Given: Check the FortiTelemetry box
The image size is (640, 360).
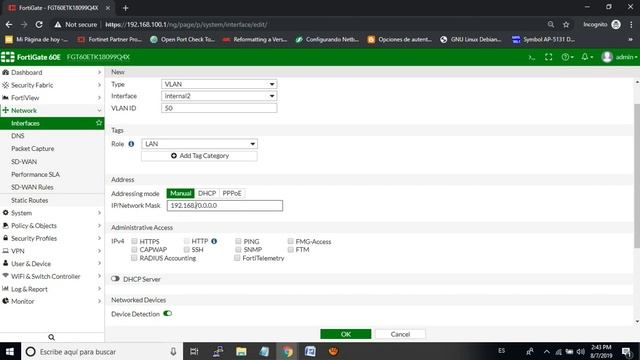Looking at the screenshot, I should pos(237,258).
